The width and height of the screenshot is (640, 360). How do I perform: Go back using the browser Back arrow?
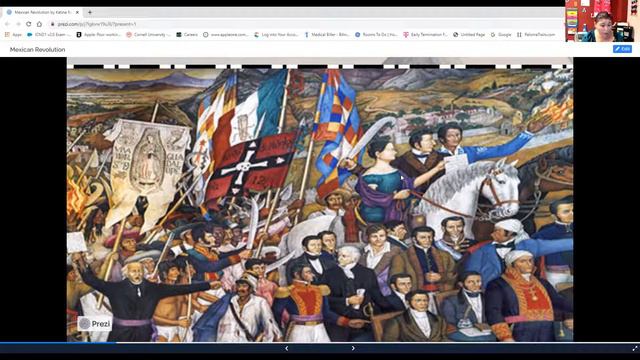tap(7, 24)
